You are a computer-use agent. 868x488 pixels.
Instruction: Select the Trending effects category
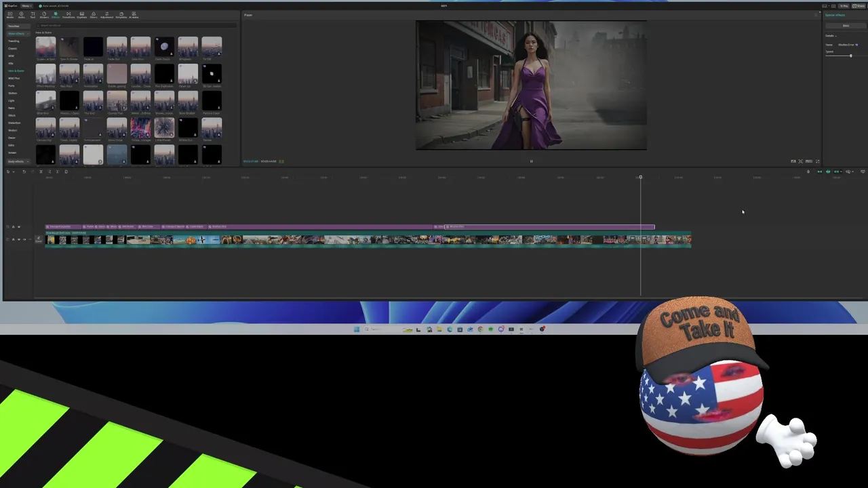[14, 41]
